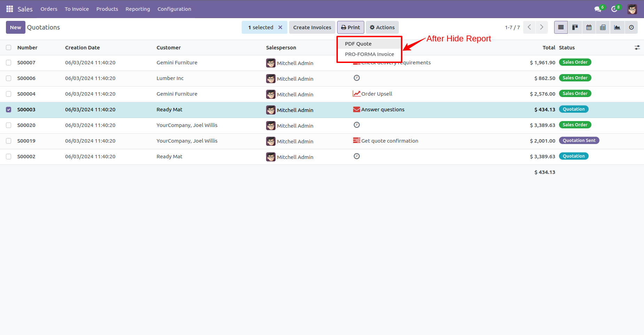Create a new quotation with the New button

pos(15,27)
